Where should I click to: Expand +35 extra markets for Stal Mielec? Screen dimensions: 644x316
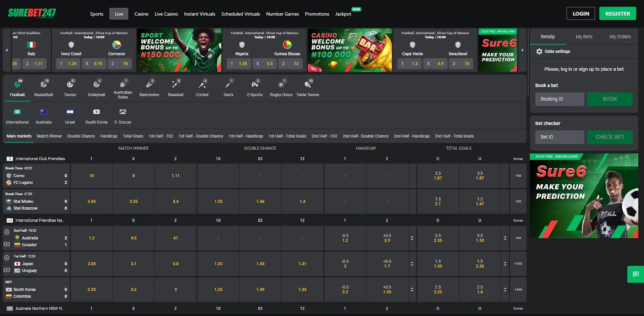tap(518, 202)
